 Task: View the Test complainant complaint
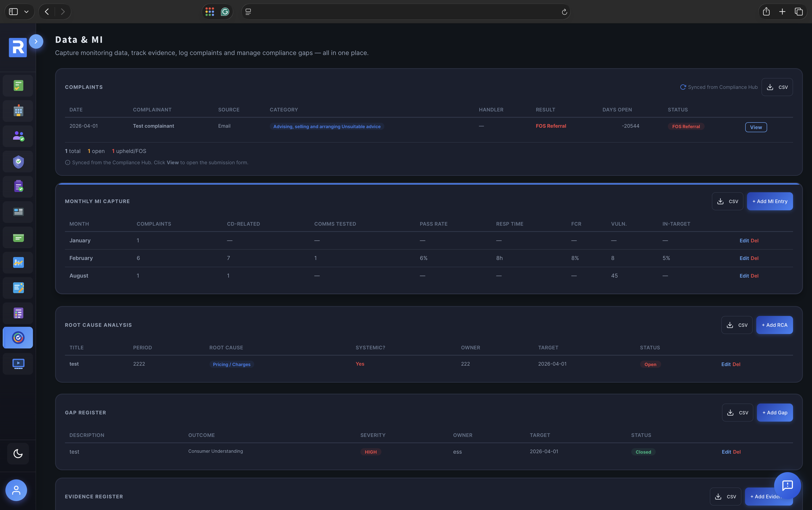coord(756,127)
